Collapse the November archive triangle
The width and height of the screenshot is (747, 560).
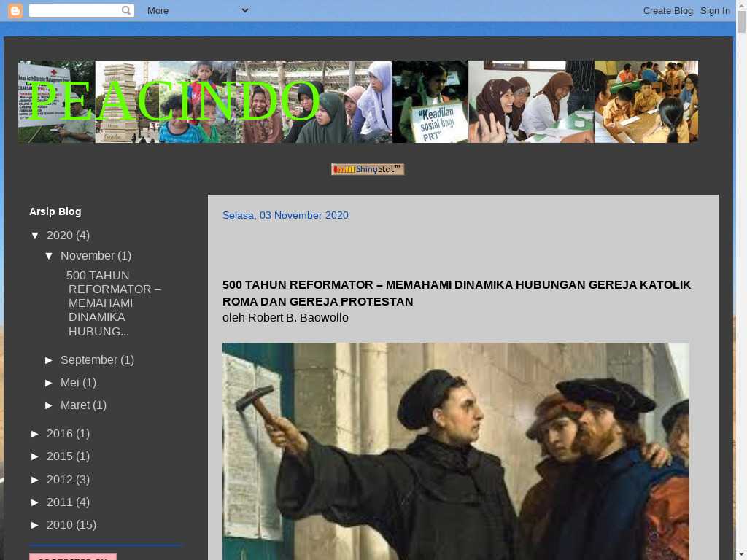point(49,256)
